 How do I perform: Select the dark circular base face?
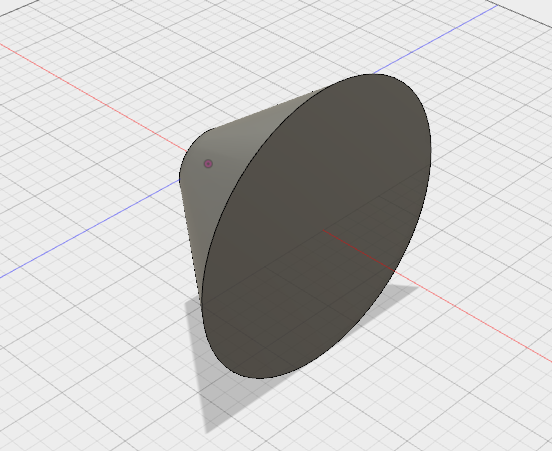click(316, 226)
